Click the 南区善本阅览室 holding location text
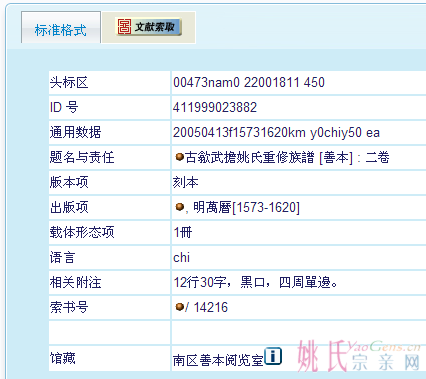Screen dimensions: 426x379 (x=218, y=360)
